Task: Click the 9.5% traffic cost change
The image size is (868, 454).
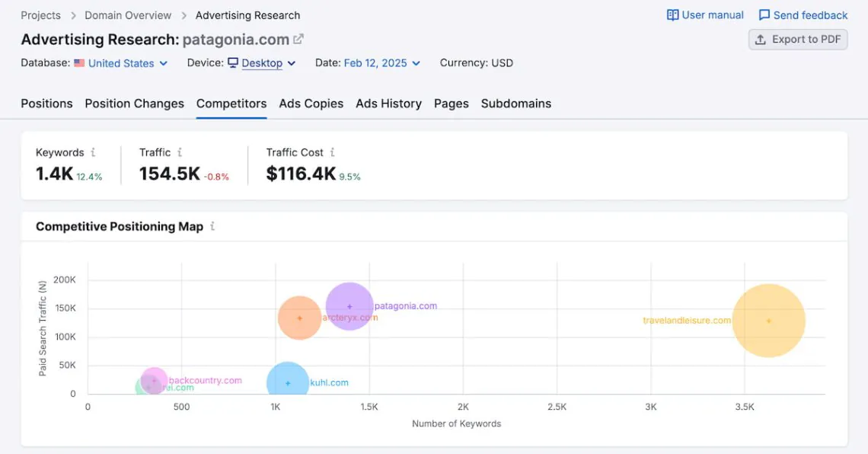Action: (349, 177)
